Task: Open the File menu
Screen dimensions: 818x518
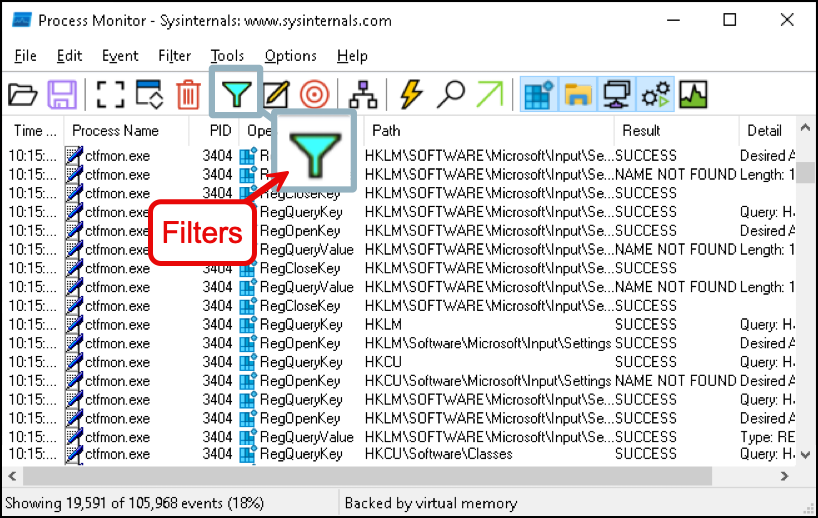Action: (26, 56)
